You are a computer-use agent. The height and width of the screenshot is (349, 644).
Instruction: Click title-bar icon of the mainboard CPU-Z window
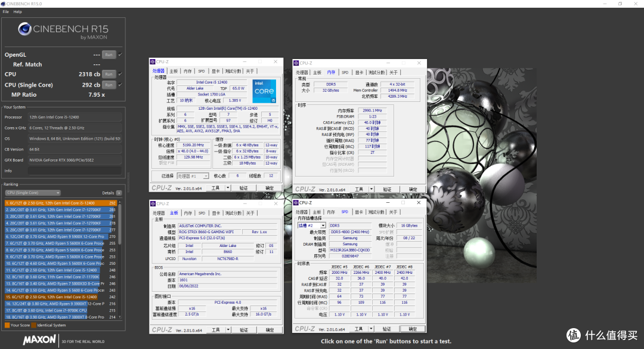click(x=153, y=203)
